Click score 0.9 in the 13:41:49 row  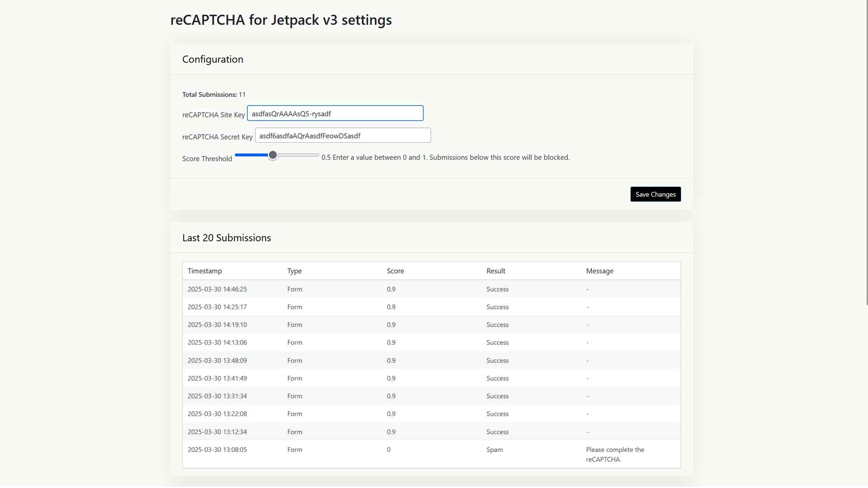(x=391, y=378)
